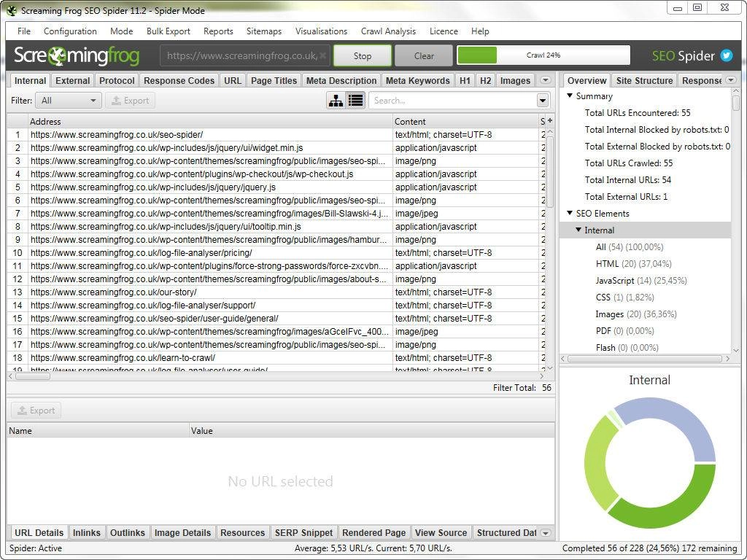Image resolution: width=747 pixels, height=560 pixels.
Task: Switch to the External tab
Action: [x=72, y=80]
